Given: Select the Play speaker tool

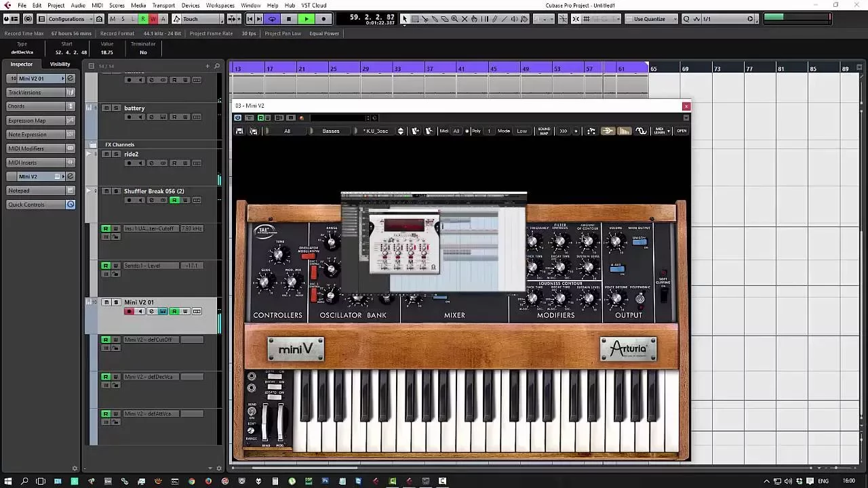Looking at the screenshot, I should pyautogui.click(x=514, y=19).
